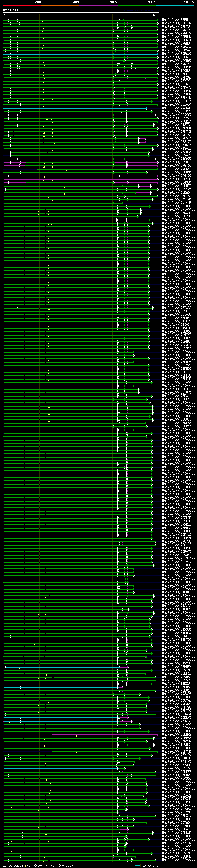
Task: Open hit UniRef100_A8NF86
Action: (x=177, y=422)
